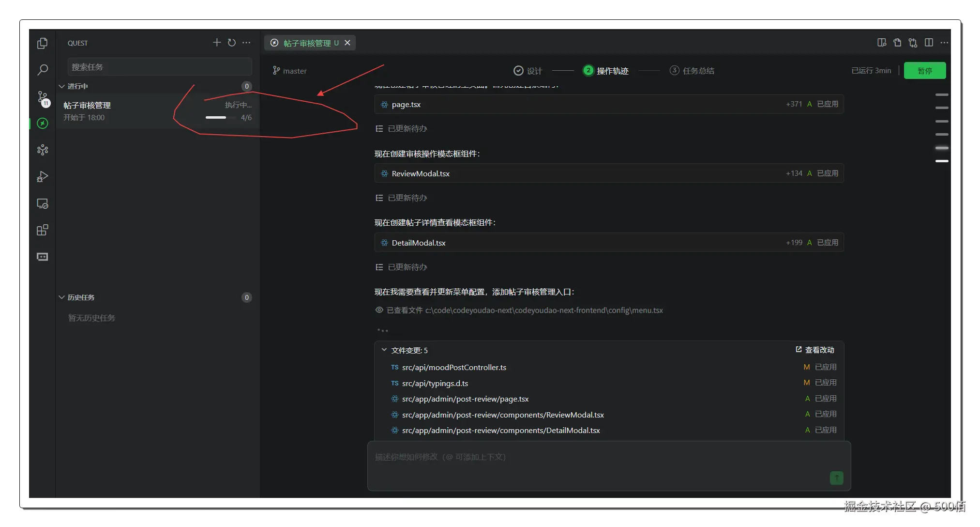Click the 帖子审核管理 task progress bar

click(216, 118)
